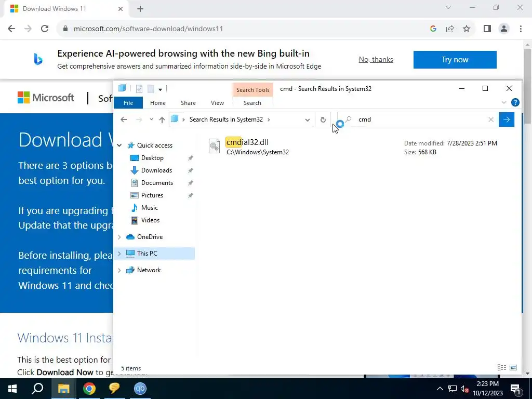Close the Download Windows 11 tab

click(x=121, y=9)
